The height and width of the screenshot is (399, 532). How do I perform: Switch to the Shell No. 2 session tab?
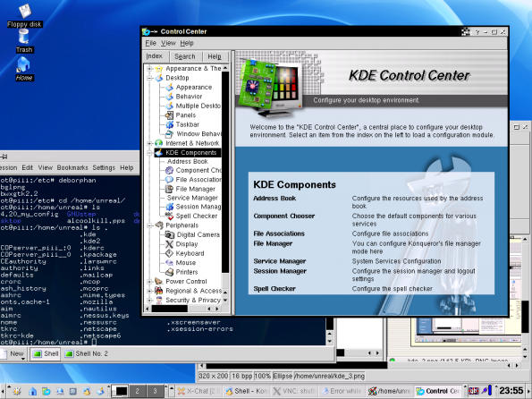tap(87, 354)
